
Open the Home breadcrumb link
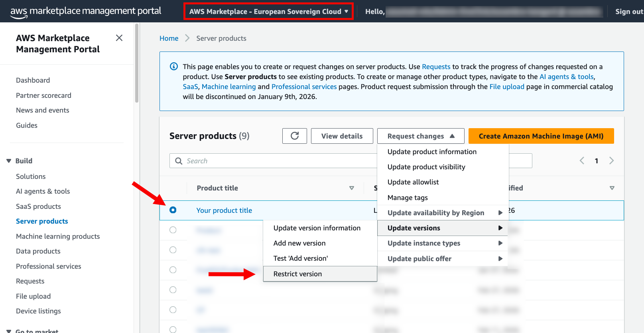click(169, 38)
